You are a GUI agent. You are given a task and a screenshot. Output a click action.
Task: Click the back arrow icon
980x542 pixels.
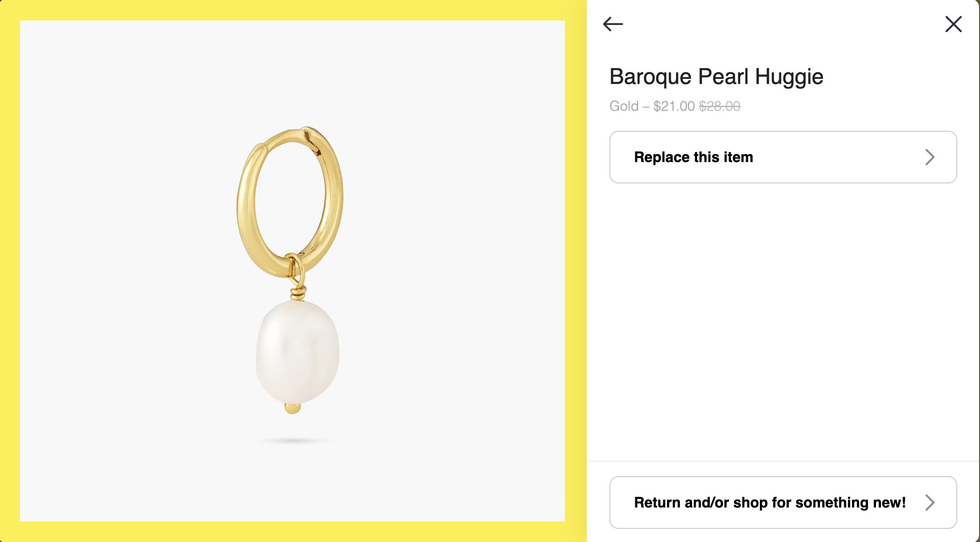click(x=613, y=24)
